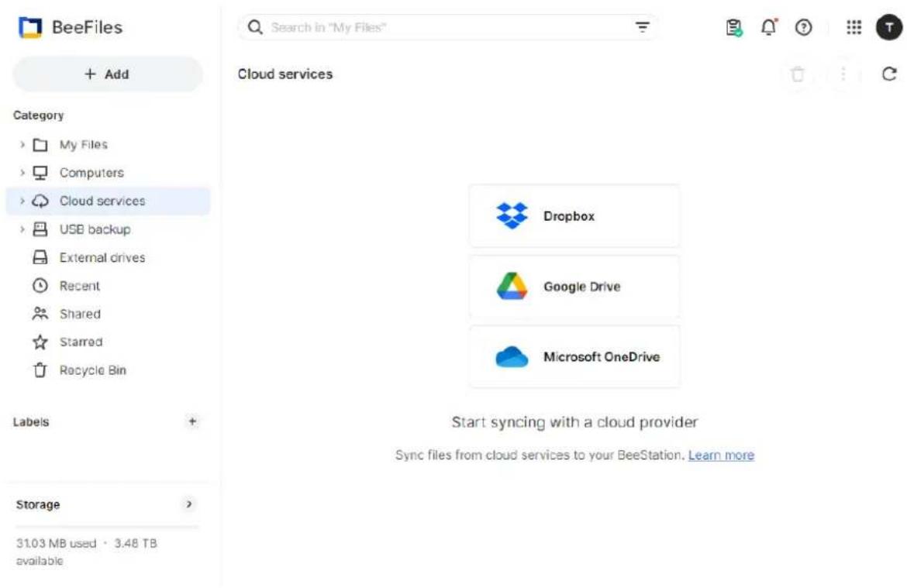Open the search filter options icon

[x=642, y=27]
